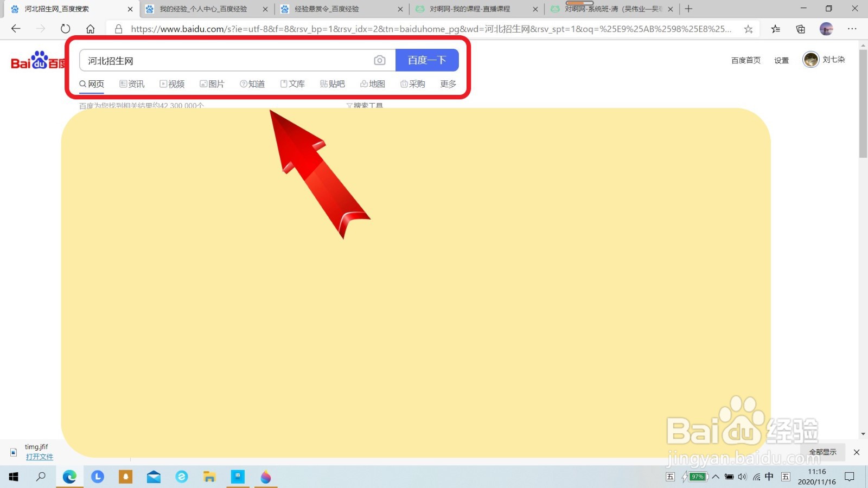Viewport: 868px width, 488px height.
Task: Open the 采购 tab
Action: 413,84
